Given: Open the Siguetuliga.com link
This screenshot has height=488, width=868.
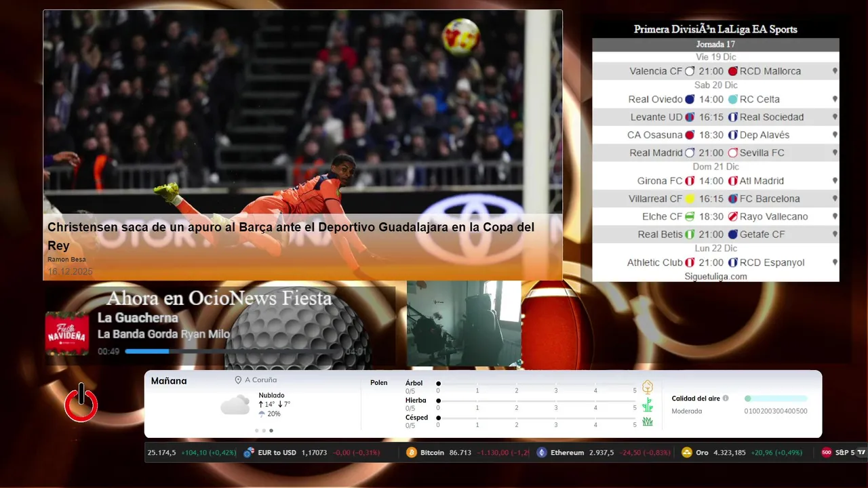Looking at the screenshot, I should pos(715,276).
